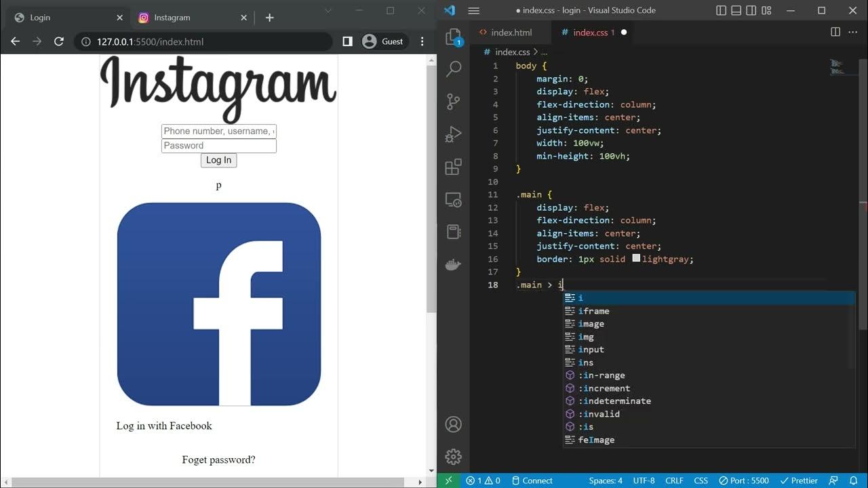
Task: Click the Facebook logo image
Action: (x=219, y=304)
